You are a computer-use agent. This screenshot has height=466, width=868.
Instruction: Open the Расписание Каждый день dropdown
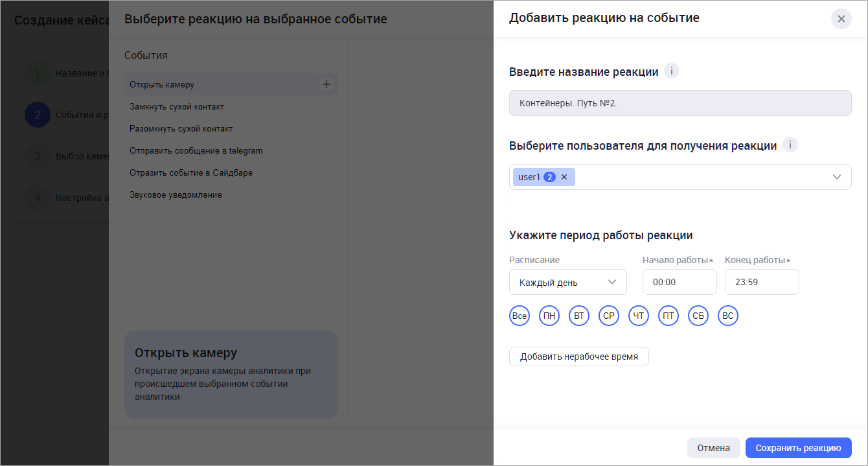567,282
